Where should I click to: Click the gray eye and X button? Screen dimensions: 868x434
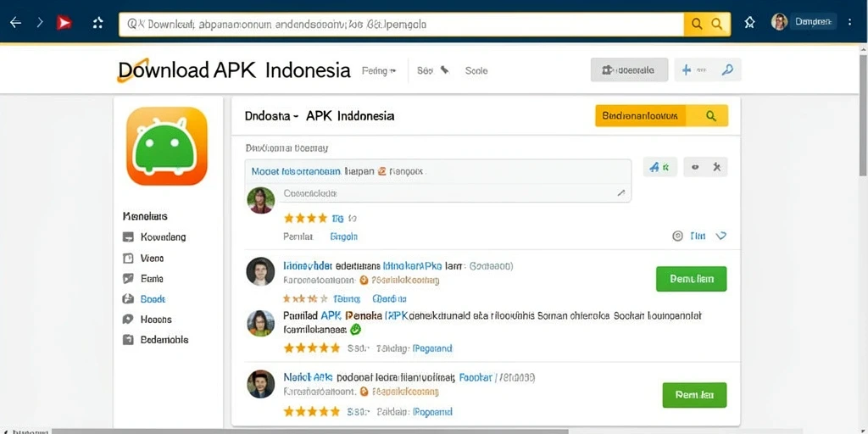click(705, 167)
